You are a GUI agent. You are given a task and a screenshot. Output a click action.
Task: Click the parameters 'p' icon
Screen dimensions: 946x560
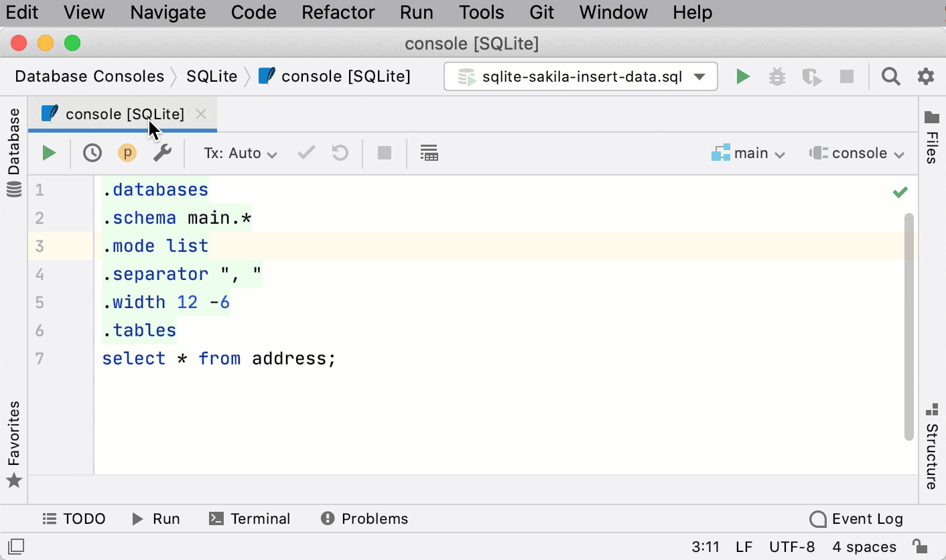(127, 153)
